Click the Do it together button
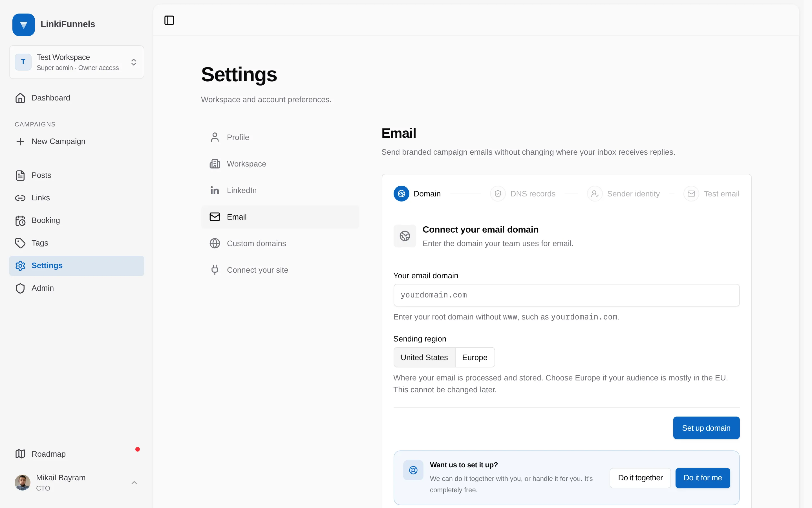Image resolution: width=812 pixels, height=508 pixels. [x=640, y=478]
